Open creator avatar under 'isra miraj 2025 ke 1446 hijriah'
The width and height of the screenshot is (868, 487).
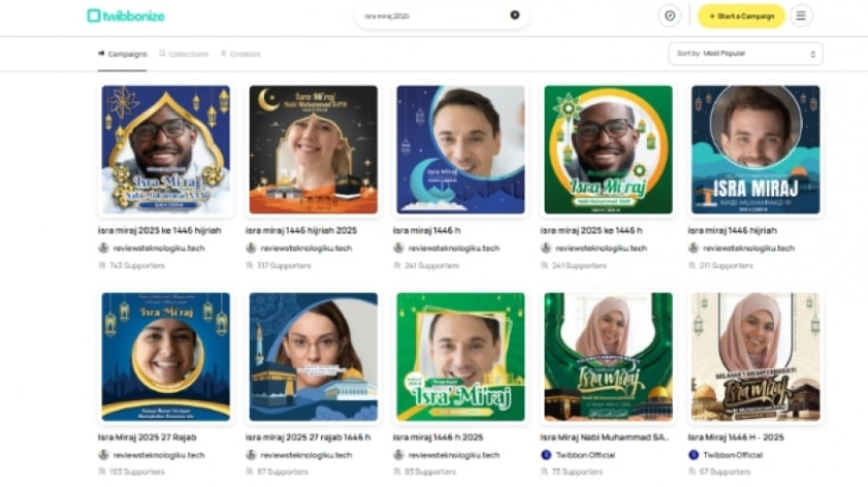tap(104, 248)
